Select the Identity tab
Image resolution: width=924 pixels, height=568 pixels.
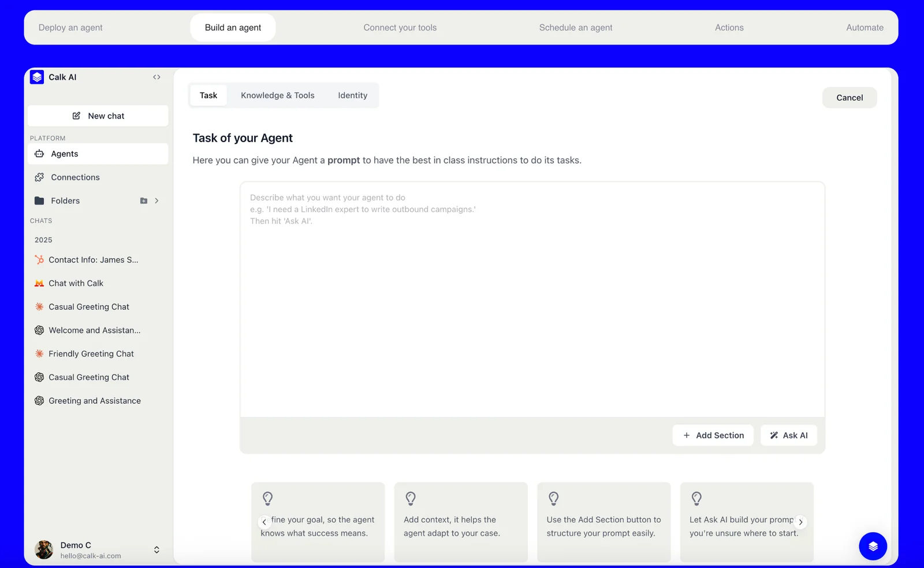(352, 96)
